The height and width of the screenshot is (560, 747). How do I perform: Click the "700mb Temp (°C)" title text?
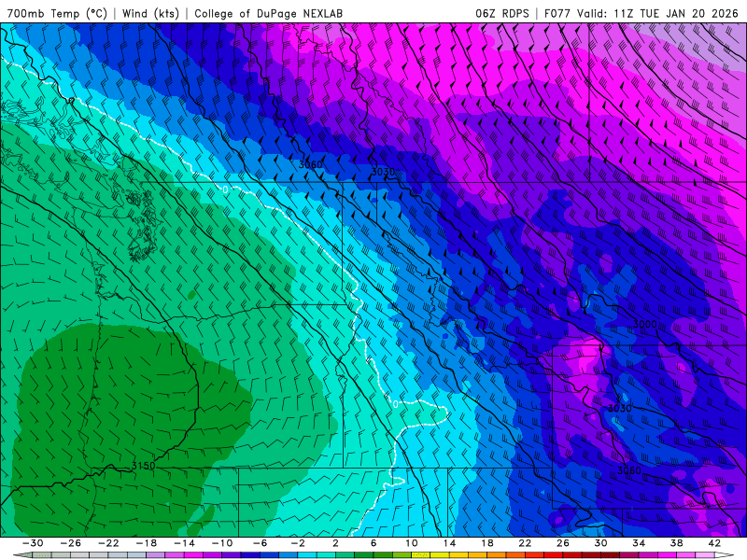[x=57, y=13]
